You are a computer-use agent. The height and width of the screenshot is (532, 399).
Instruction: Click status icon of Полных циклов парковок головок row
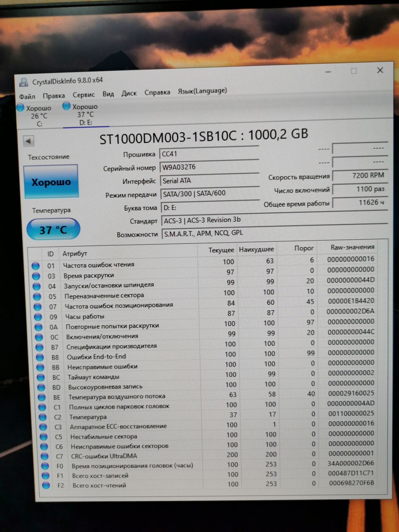42,407
